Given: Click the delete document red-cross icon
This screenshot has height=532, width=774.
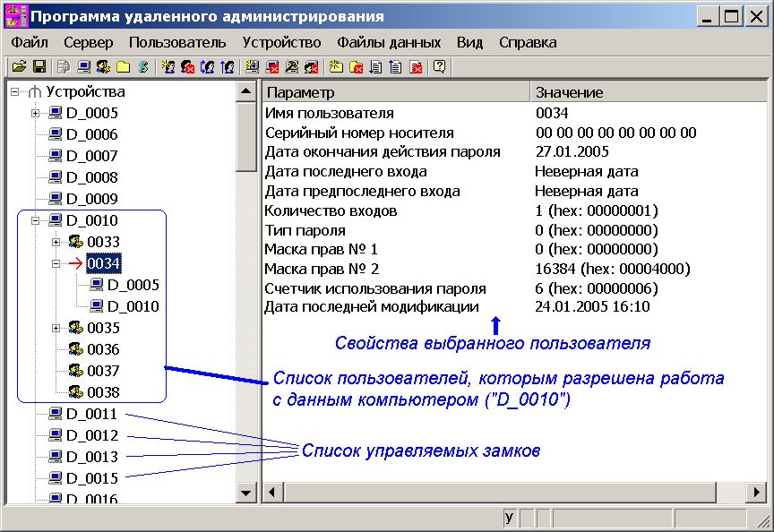Looking at the screenshot, I should [x=417, y=66].
